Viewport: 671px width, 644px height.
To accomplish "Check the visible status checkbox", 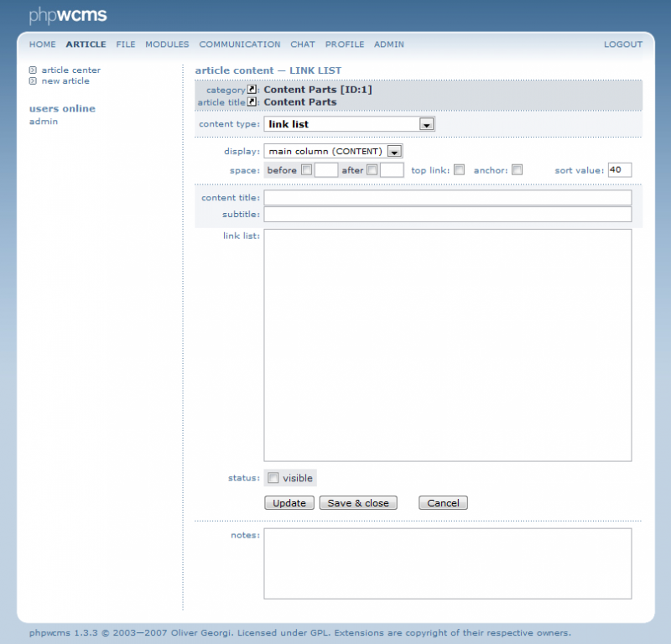I will pos(273,477).
